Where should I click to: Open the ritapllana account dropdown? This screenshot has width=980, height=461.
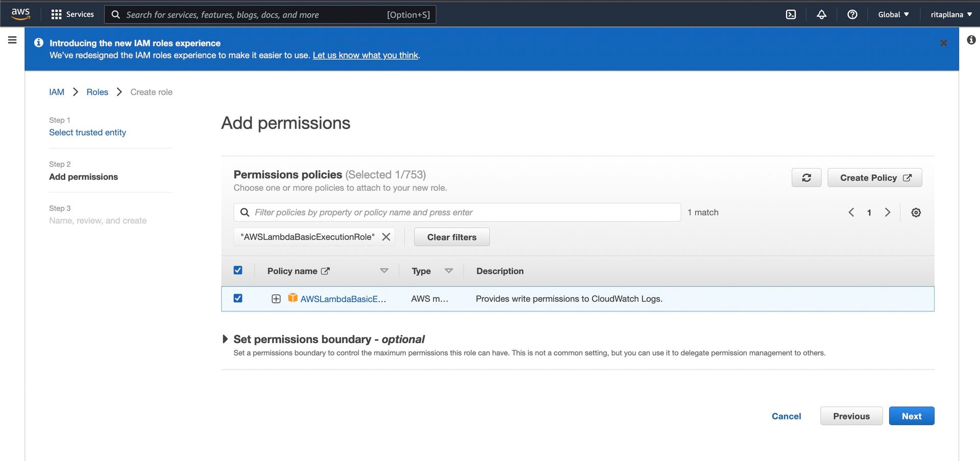951,14
